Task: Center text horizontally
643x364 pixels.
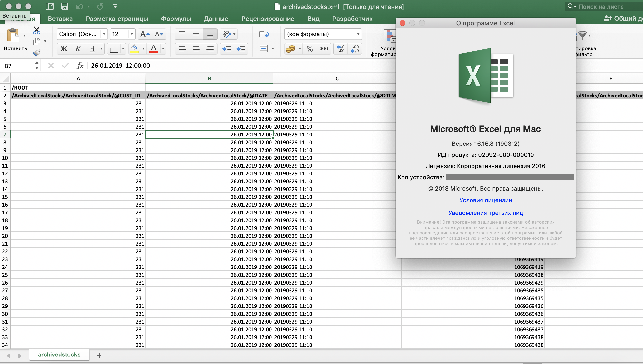Action: pos(196,48)
